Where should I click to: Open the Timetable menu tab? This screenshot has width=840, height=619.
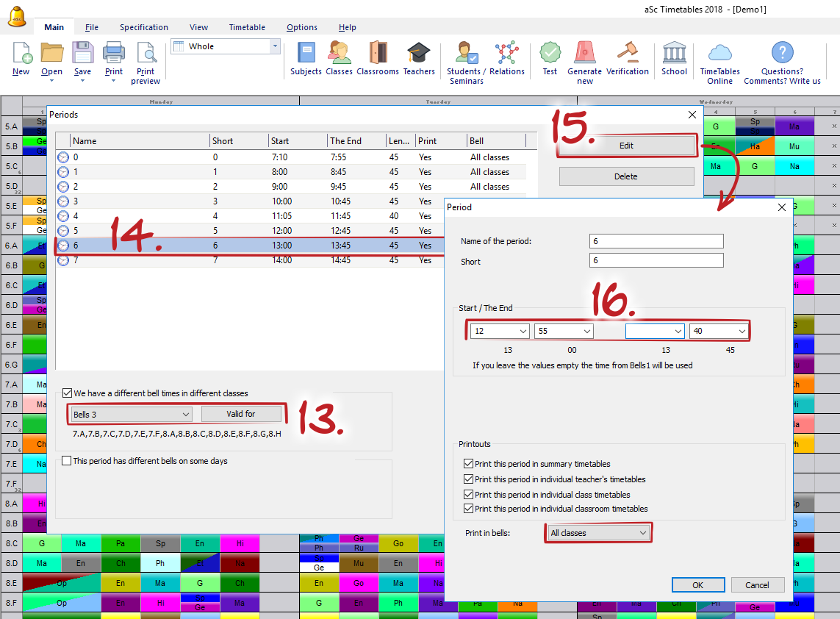click(x=247, y=27)
